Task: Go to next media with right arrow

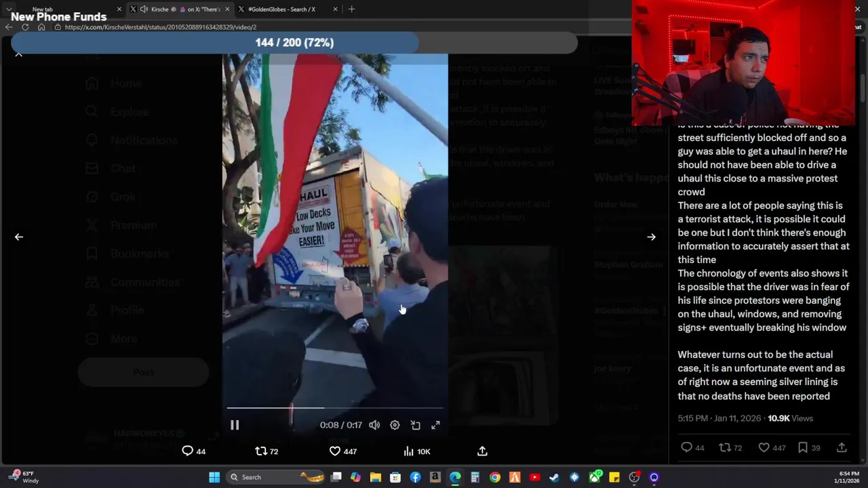Action: pos(651,237)
